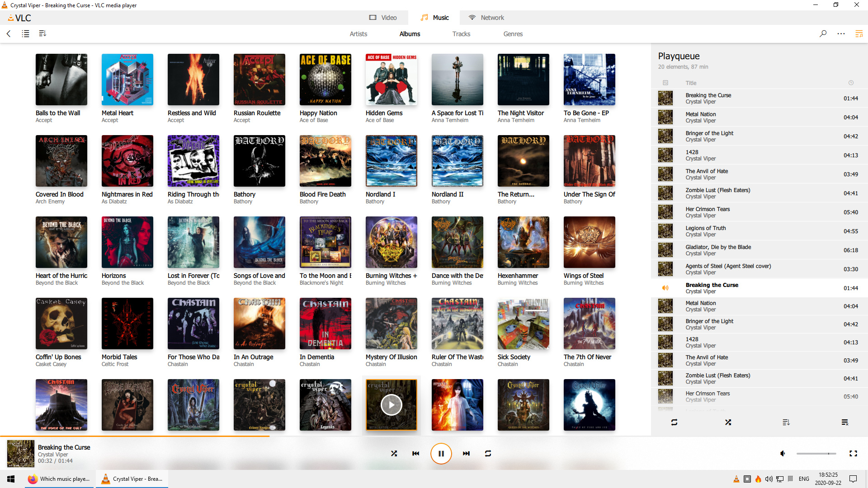
Task: Open the three-dots more options menu
Action: (841, 33)
